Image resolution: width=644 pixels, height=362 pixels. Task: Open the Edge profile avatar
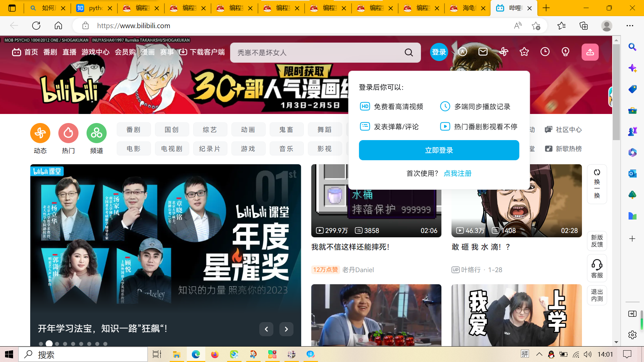tap(606, 26)
